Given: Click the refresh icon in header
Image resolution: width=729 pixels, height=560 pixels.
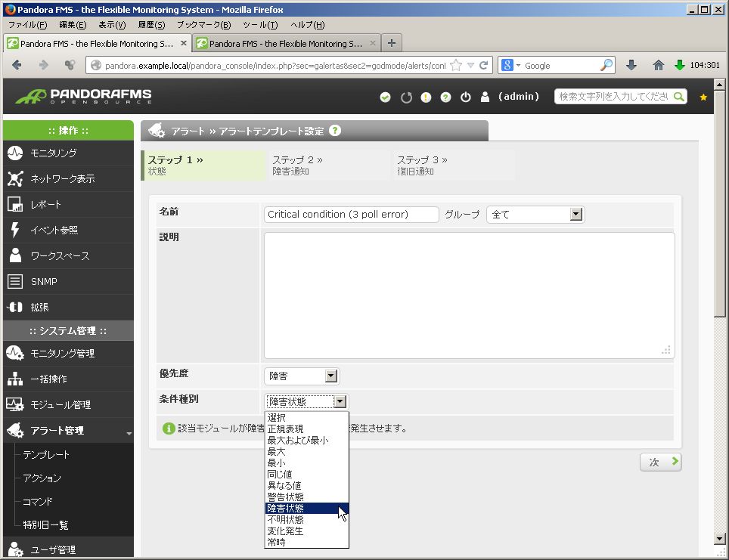Looking at the screenshot, I should click(x=406, y=97).
